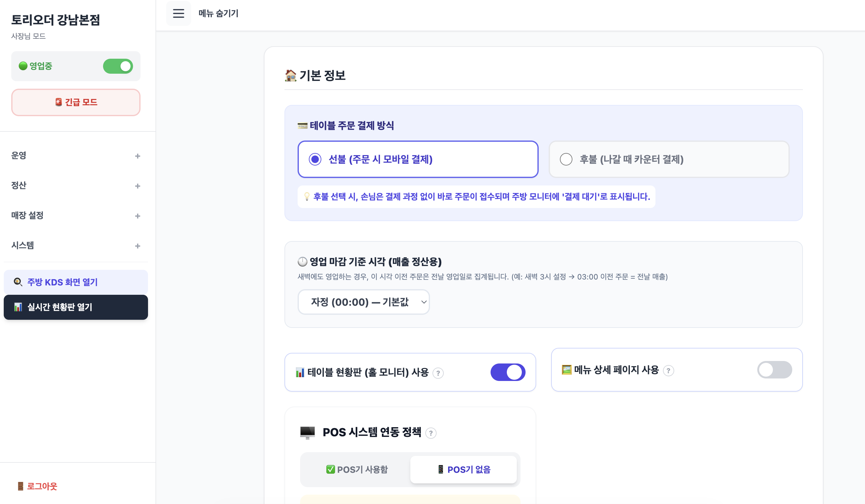The image size is (865, 504).
Task: Toggle 메뉴 상세 페이지 사용 switch
Action: [774, 370]
